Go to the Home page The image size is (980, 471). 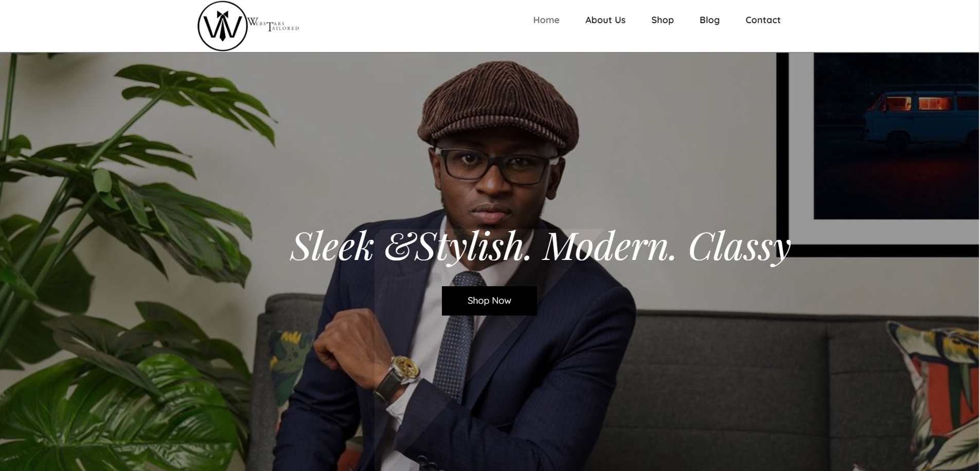tap(546, 20)
